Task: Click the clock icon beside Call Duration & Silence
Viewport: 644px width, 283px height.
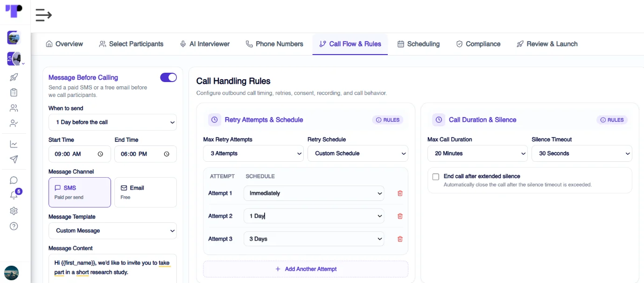Action: pyautogui.click(x=439, y=120)
